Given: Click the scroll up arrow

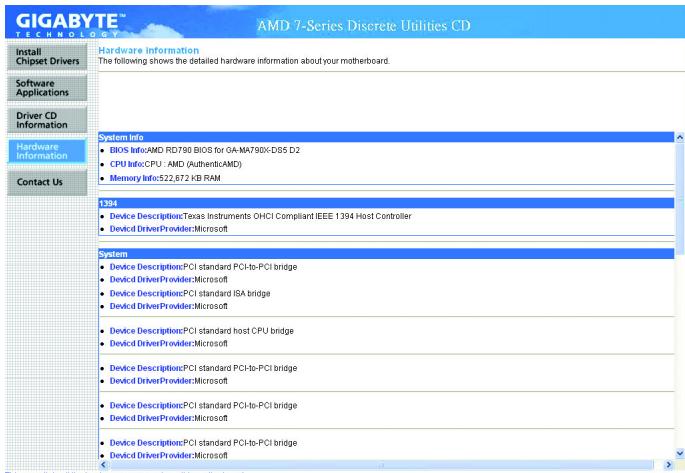Looking at the screenshot, I should tap(680, 138).
